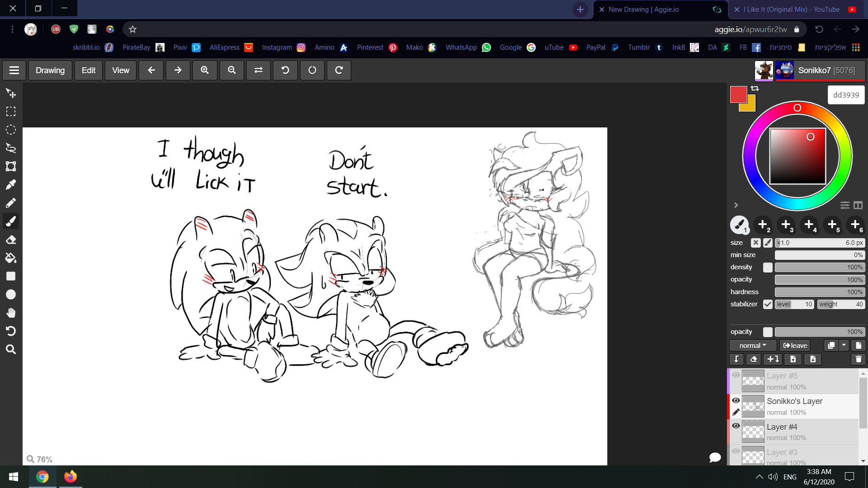Open the Drawing menu
Image resolution: width=868 pixels, height=488 pixels.
pos(50,70)
